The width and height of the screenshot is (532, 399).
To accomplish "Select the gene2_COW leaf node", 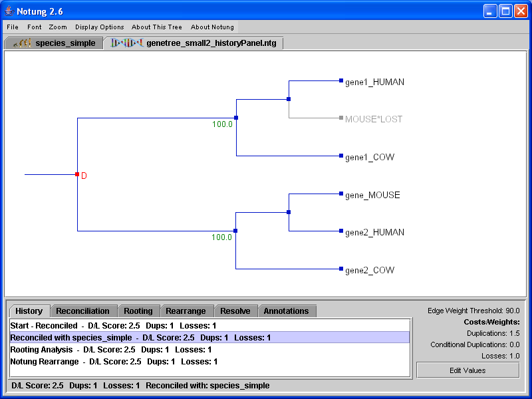I will 341,269.
